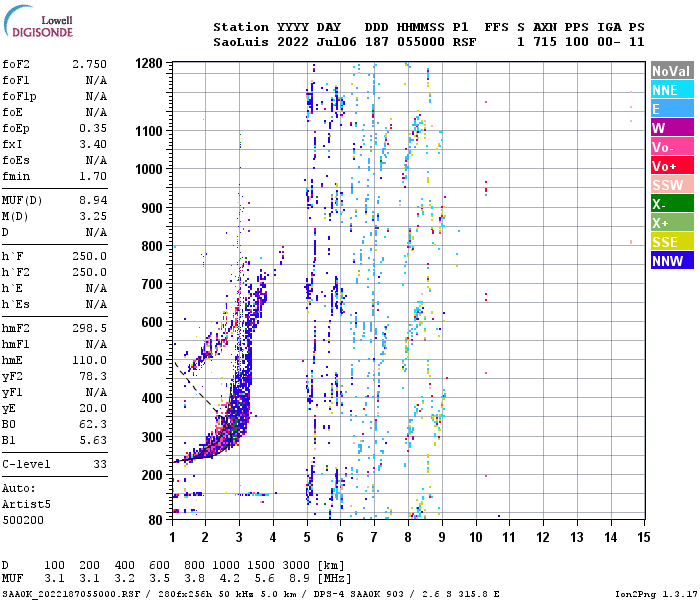Screen dimensions: 700x600
Task: Click the yE value 20.0
Action: coord(93,408)
